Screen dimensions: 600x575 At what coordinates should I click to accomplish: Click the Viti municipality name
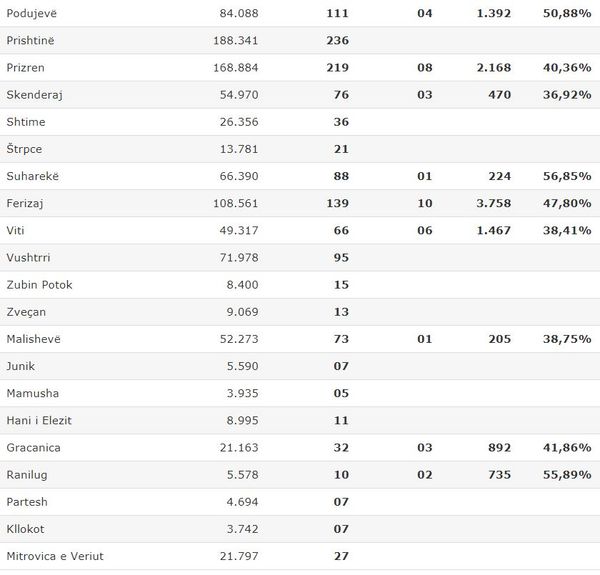pyautogui.click(x=15, y=231)
